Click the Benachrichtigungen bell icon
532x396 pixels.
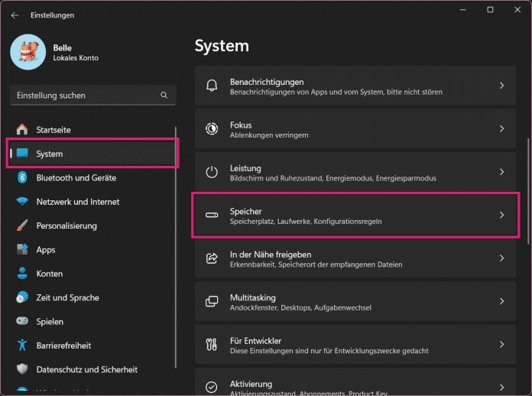coord(212,86)
